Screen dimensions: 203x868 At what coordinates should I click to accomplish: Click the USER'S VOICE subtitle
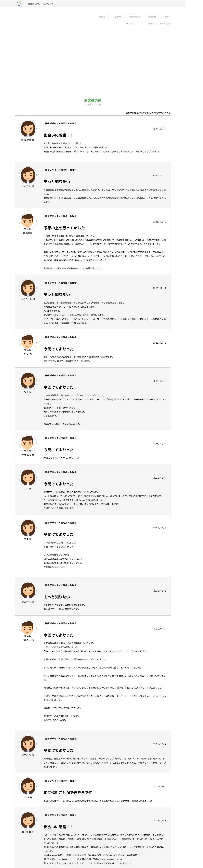pos(93,105)
